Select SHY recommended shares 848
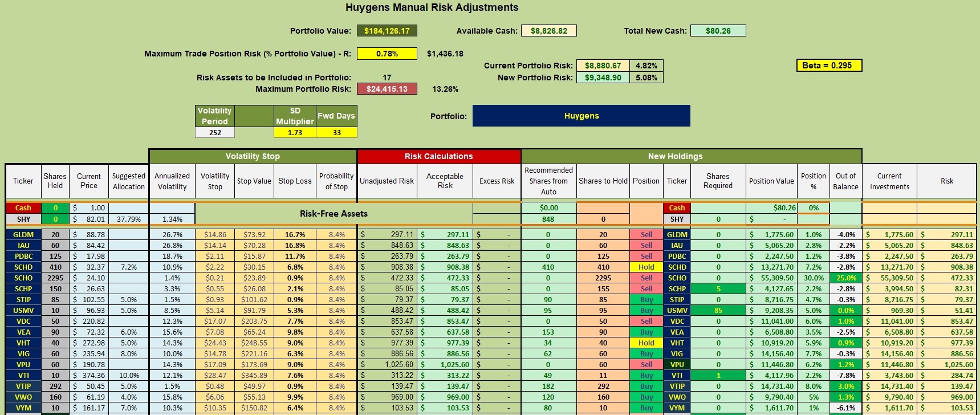Viewport: 980px width, 415px height. point(548,219)
